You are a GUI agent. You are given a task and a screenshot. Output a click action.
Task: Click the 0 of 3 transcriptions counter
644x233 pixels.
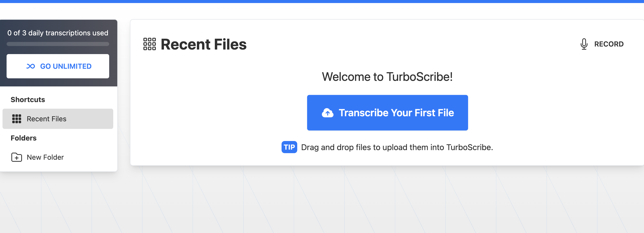[58, 33]
